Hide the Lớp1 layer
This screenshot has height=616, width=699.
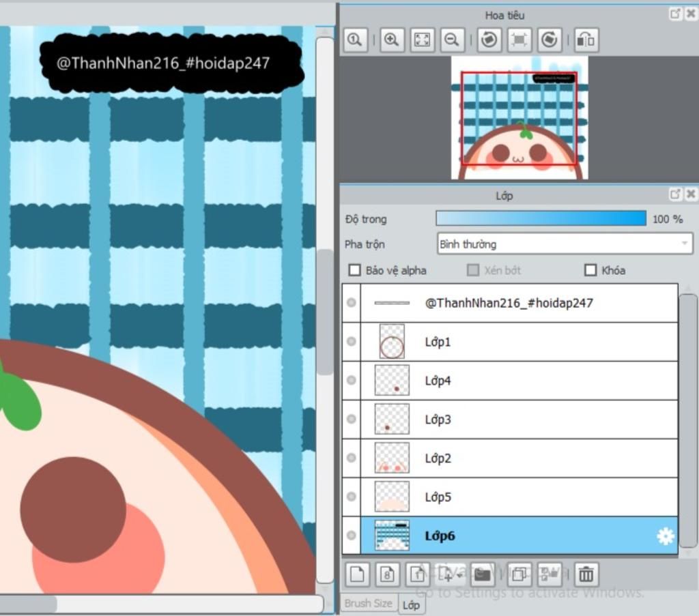click(352, 342)
